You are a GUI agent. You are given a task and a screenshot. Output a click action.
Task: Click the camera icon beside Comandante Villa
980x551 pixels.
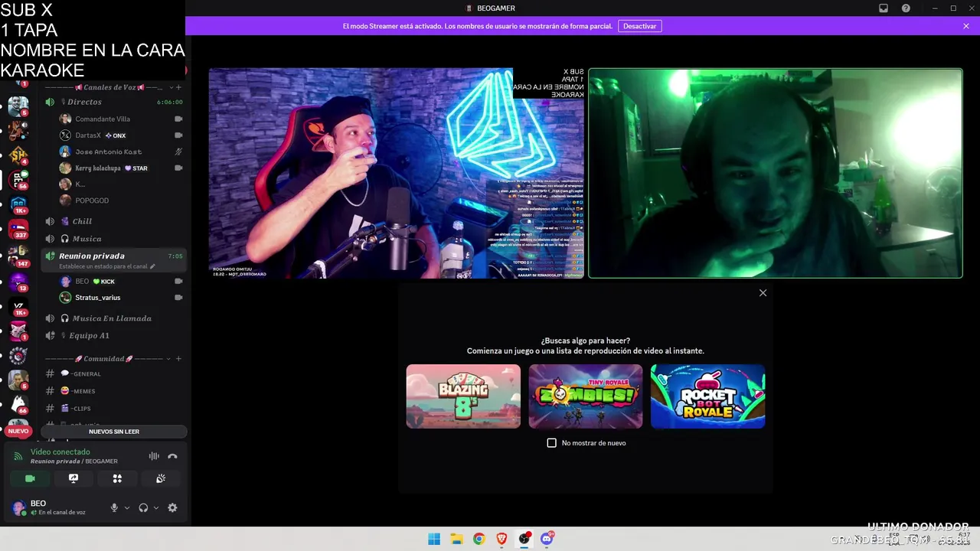pos(178,119)
